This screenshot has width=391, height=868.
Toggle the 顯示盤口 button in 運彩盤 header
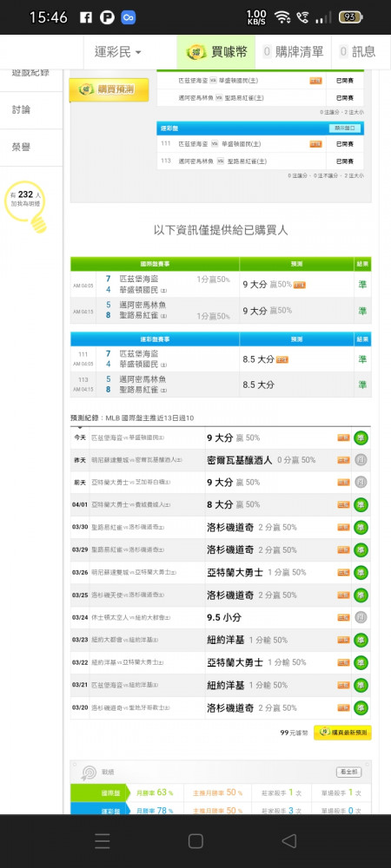point(345,128)
